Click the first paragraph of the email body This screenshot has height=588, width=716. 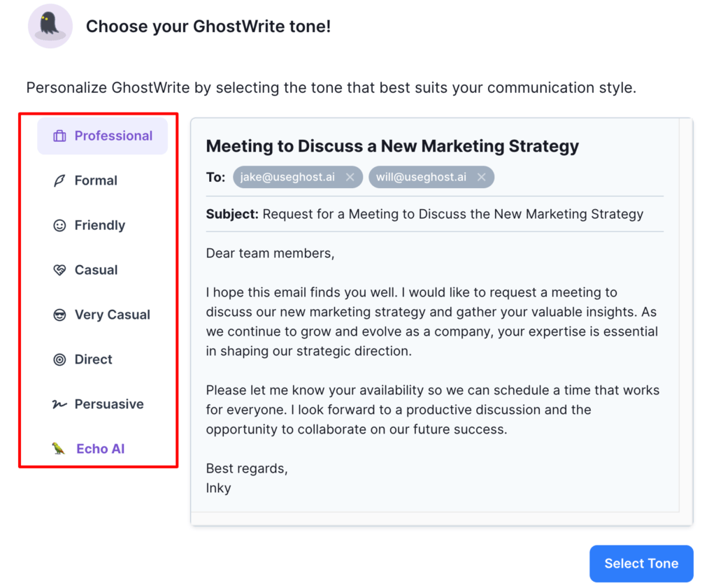[x=431, y=322]
